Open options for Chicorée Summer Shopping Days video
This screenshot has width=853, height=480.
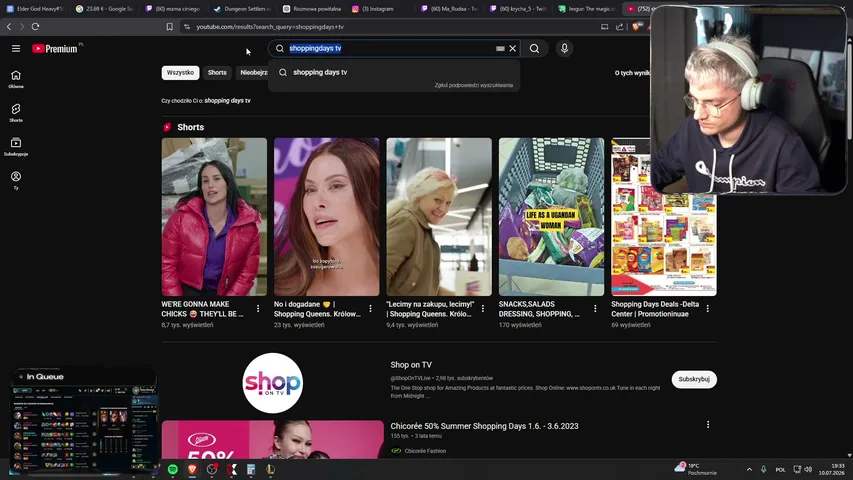708,424
